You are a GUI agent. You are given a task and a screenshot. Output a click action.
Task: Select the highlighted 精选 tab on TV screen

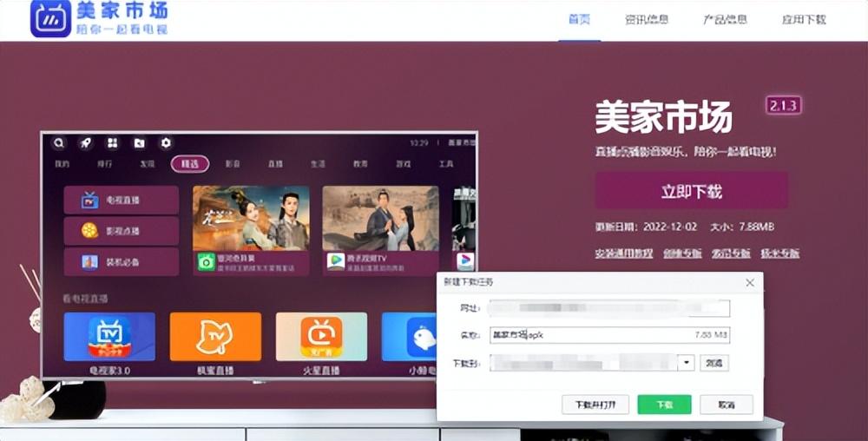tap(190, 164)
